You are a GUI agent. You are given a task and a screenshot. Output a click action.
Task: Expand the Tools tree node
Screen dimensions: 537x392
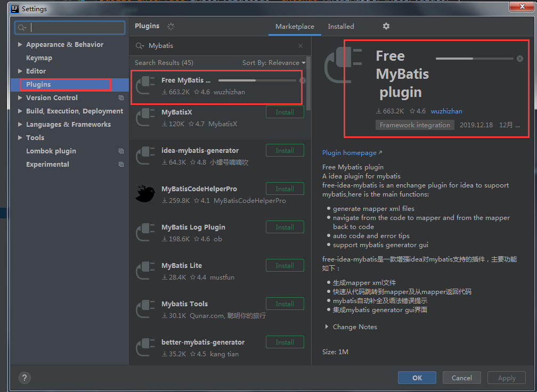point(20,137)
